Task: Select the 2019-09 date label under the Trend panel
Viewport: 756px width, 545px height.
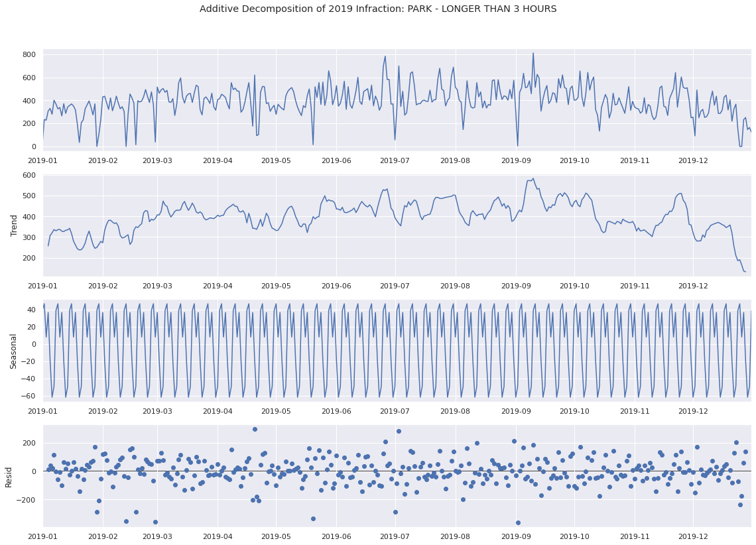Action: point(517,285)
